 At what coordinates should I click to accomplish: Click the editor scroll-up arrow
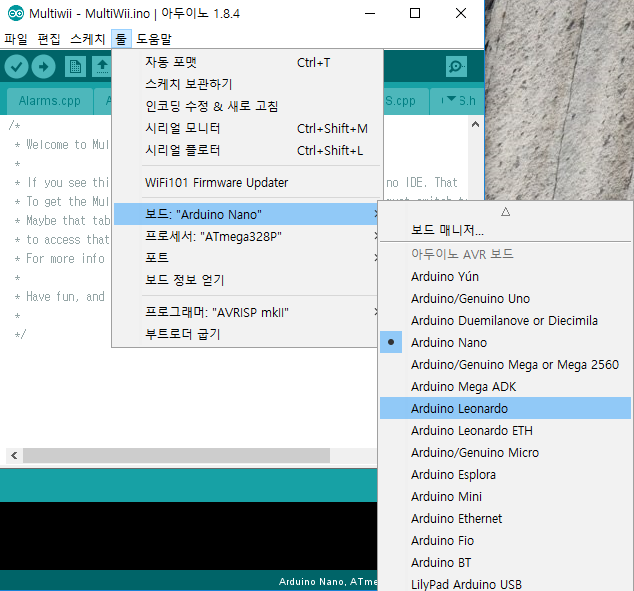click(x=476, y=125)
